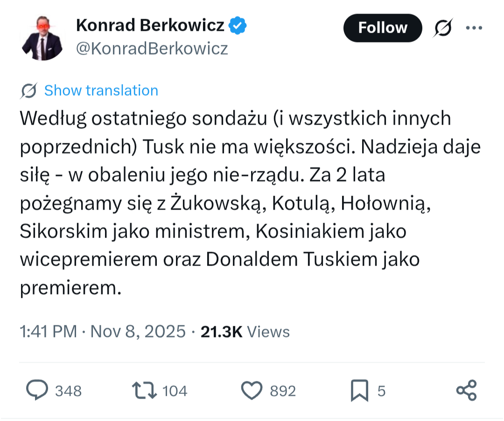The width and height of the screenshot is (504, 421).
Task: Follow Konrad Berkowicz
Action: [x=382, y=28]
